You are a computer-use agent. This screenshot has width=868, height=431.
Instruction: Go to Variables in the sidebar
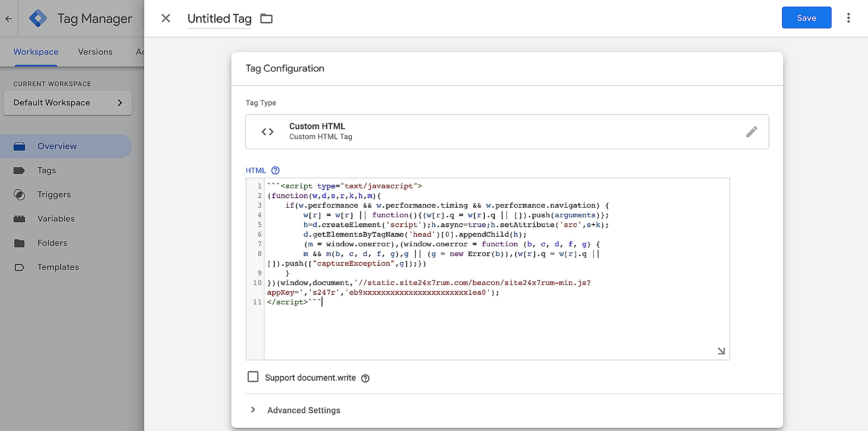[56, 219]
